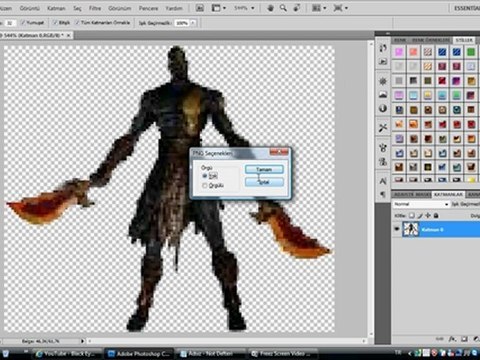Expand hidden system tray icons arrow
This screenshot has height=360, width=480.
(411, 353)
